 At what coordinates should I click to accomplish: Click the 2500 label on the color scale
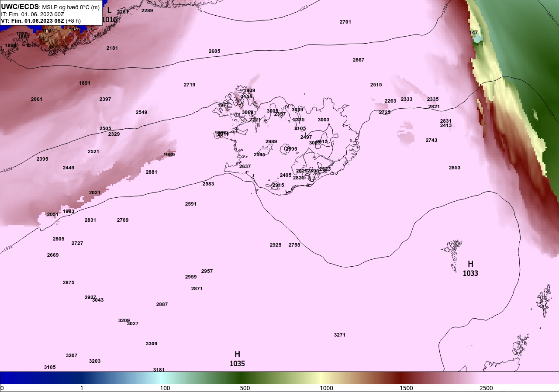click(x=486, y=388)
